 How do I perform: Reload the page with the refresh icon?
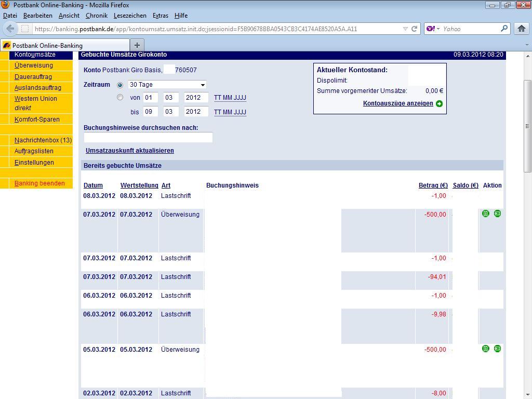pyautogui.click(x=414, y=29)
